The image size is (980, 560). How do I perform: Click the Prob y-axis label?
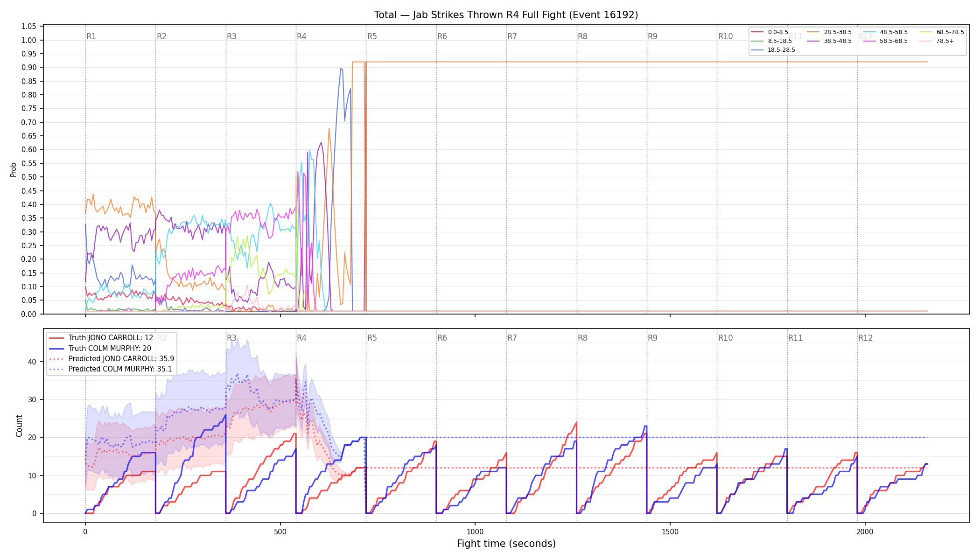tap(14, 169)
